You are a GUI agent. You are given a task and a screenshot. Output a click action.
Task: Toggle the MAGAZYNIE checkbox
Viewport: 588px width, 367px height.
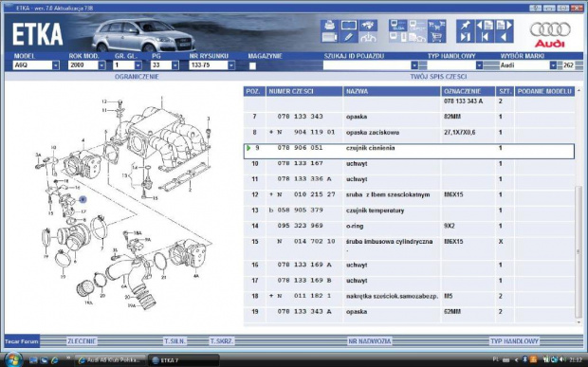(x=252, y=66)
